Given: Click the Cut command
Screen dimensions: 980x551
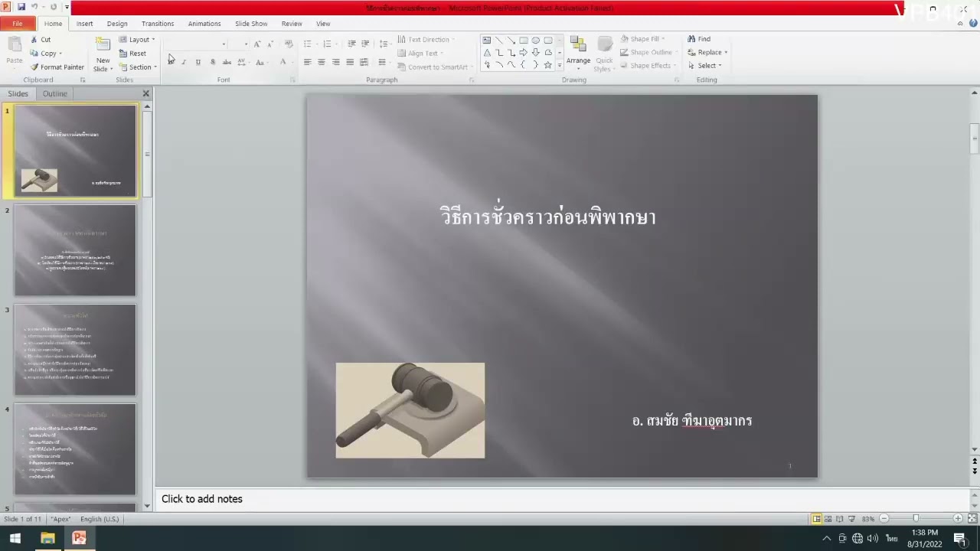Looking at the screenshot, I should click(x=41, y=40).
